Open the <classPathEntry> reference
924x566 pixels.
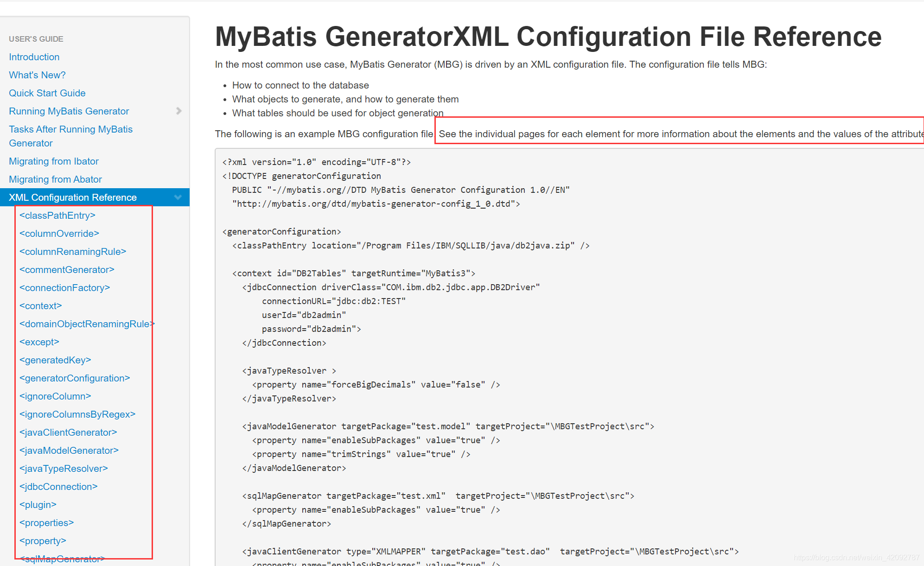pos(57,216)
